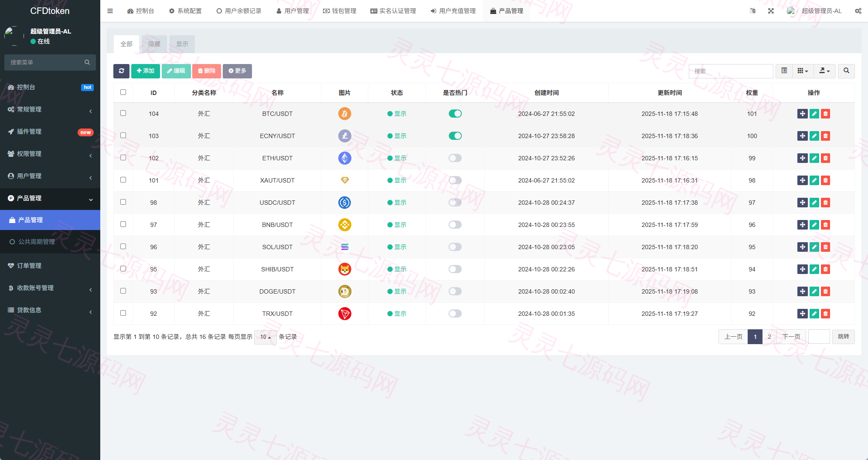This screenshot has width=868, height=460.
Task: Click the delete trash icon for DOGE/USDT row
Action: (825, 291)
